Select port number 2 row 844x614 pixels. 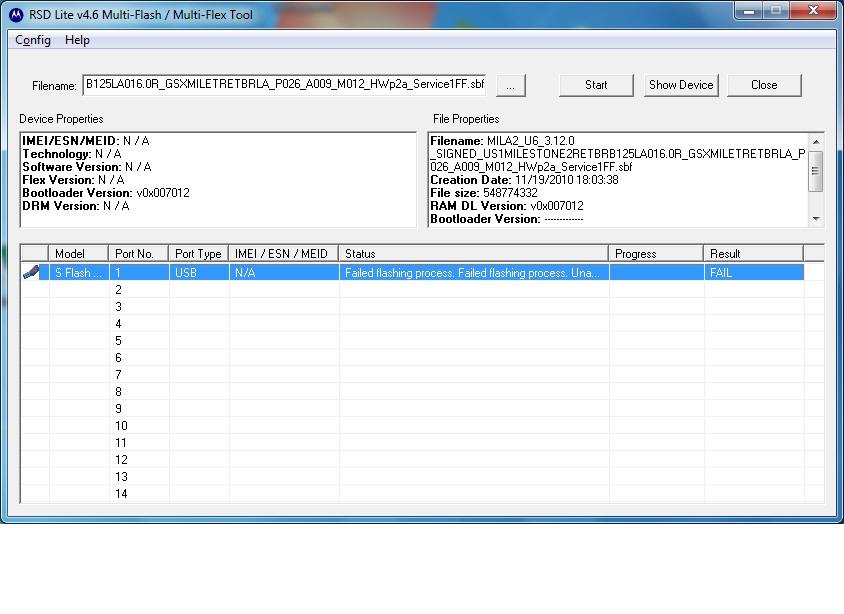pyautogui.click(x=422, y=290)
